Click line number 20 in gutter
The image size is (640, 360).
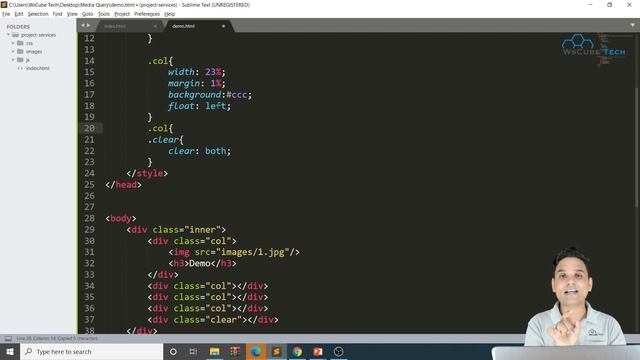(x=89, y=128)
